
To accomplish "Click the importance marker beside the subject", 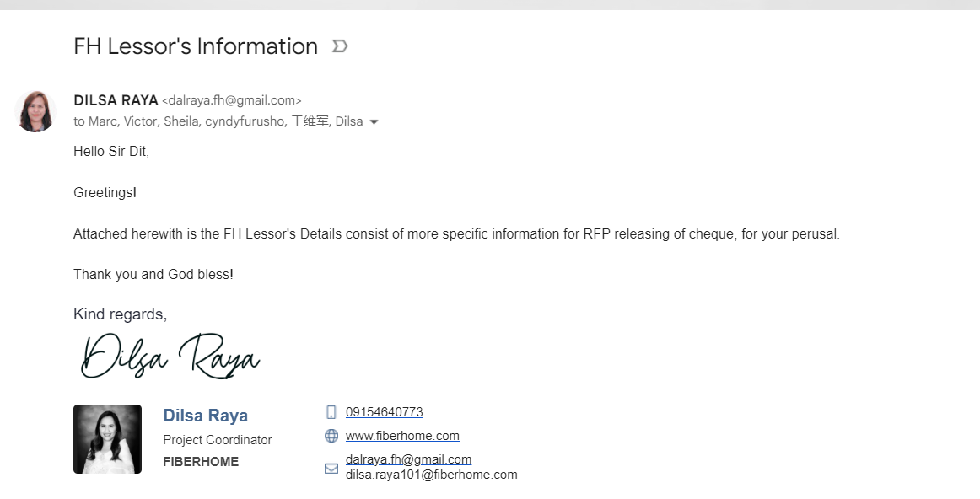I will 340,46.
